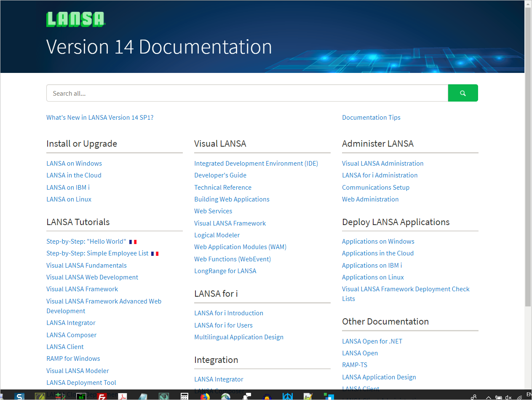Open LANSA Composer under LANSA Tutorials
Viewport: 532px width, 400px height.
click(71, 335)
